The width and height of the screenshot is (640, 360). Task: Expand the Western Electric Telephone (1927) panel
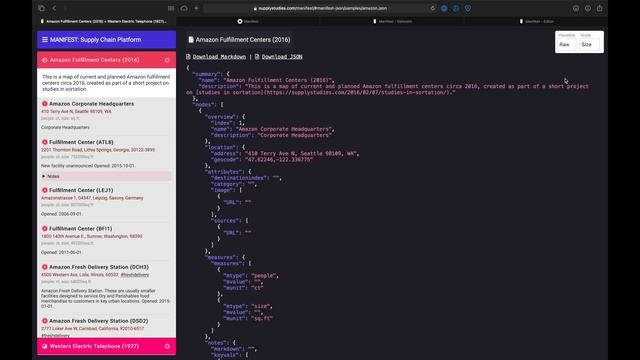tap(107, 346)
